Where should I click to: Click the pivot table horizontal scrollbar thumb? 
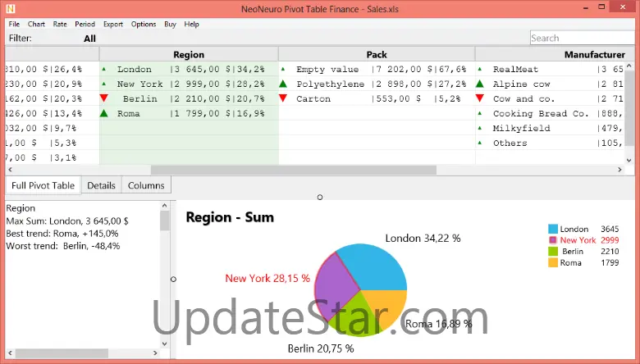(x=294, y=170)
